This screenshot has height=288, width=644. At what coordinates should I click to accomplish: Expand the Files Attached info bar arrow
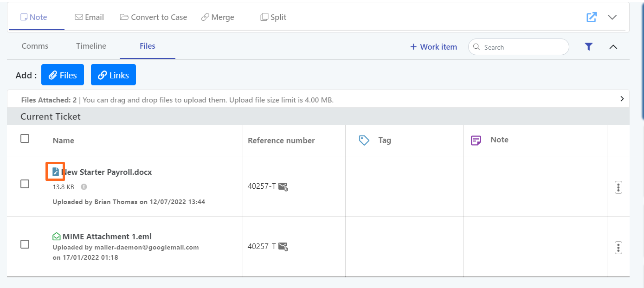(x=622, y=99)
